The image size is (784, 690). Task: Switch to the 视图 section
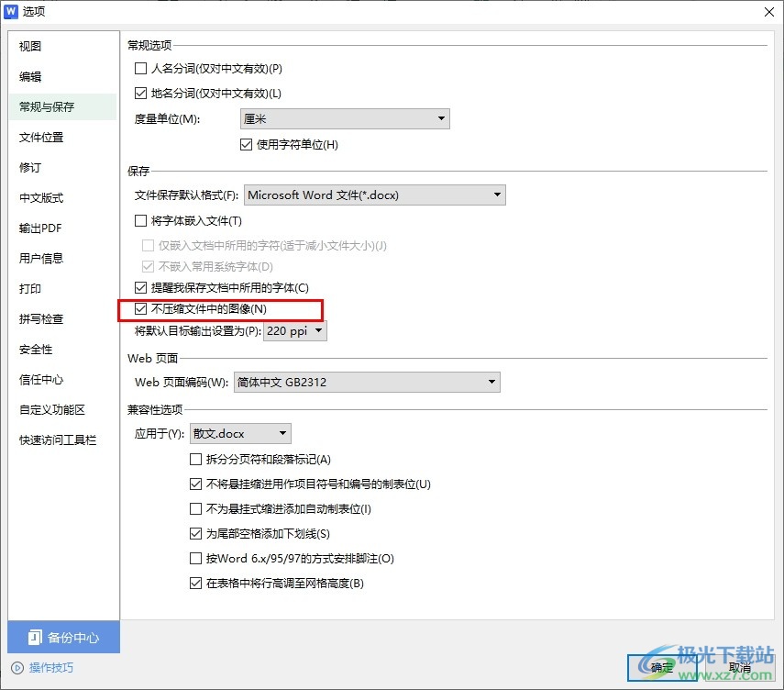point(30,46)
